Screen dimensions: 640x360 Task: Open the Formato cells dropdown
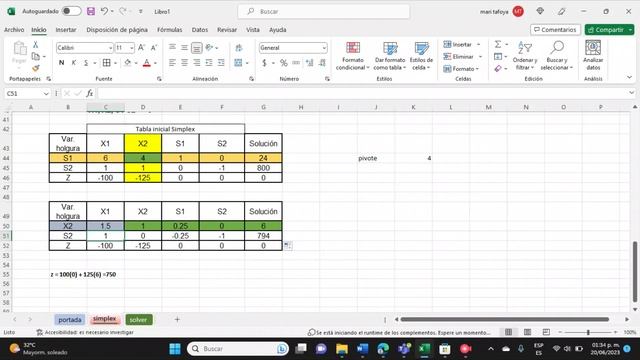[461, 69]
